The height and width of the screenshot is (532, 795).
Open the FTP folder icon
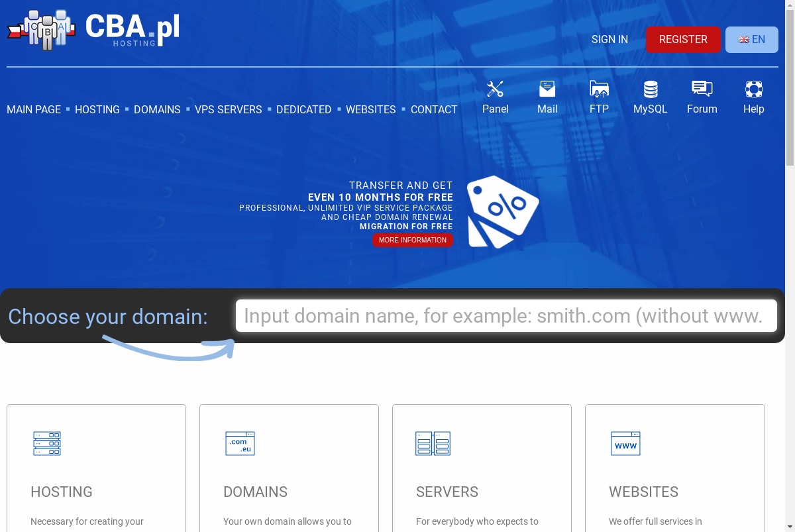click(599, 89)
